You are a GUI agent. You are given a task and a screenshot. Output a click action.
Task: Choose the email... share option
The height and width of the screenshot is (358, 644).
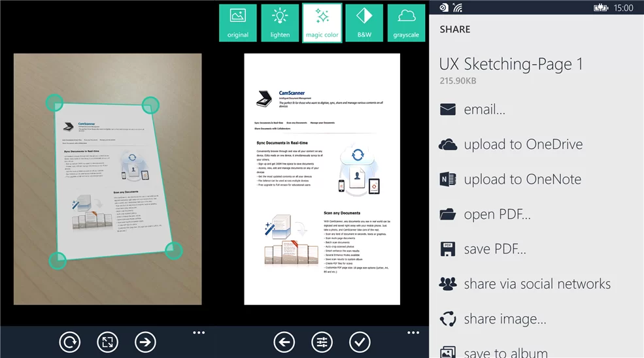(484, 110)
